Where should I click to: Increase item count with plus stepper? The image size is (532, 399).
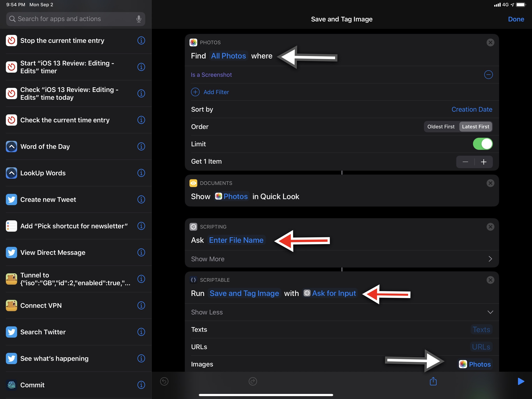(484, 162)
